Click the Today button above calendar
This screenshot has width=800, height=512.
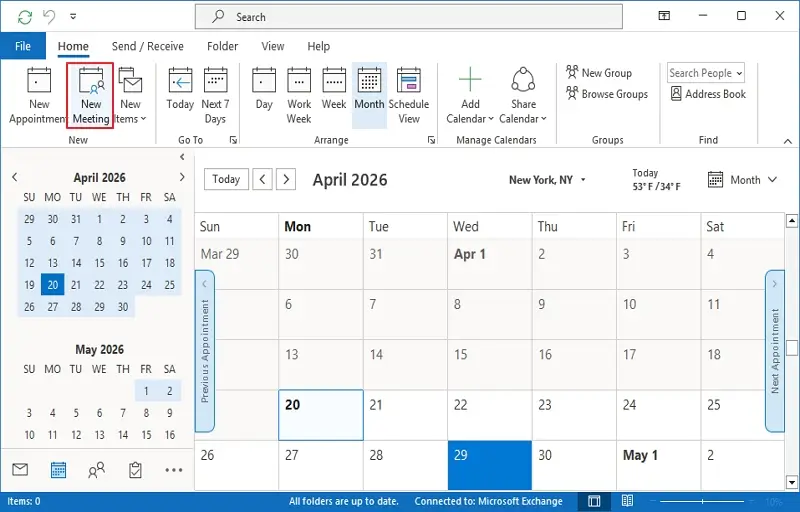pyautogui.click(x=226, y=179)
